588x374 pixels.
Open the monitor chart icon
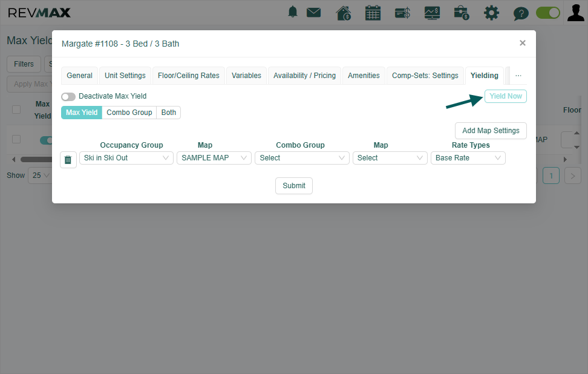[x=432, y=13]
